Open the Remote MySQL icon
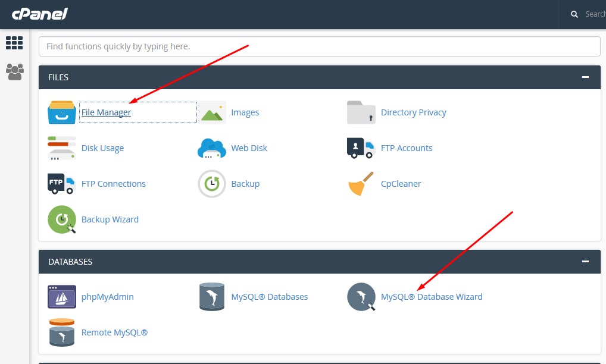 tap(62, 332)
